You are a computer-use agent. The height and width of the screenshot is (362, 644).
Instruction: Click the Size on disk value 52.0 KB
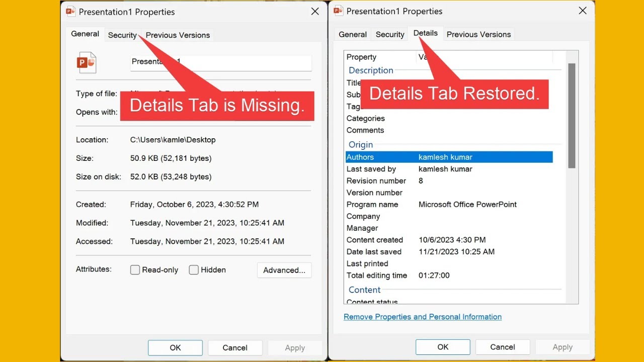click(x=171, y=177)
